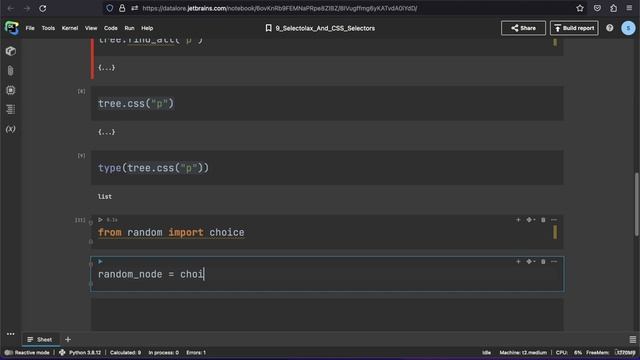Image resolution: width=640 pixels, height=360 pixels.
Task: Click the Build report button
Action: [574, 28]
